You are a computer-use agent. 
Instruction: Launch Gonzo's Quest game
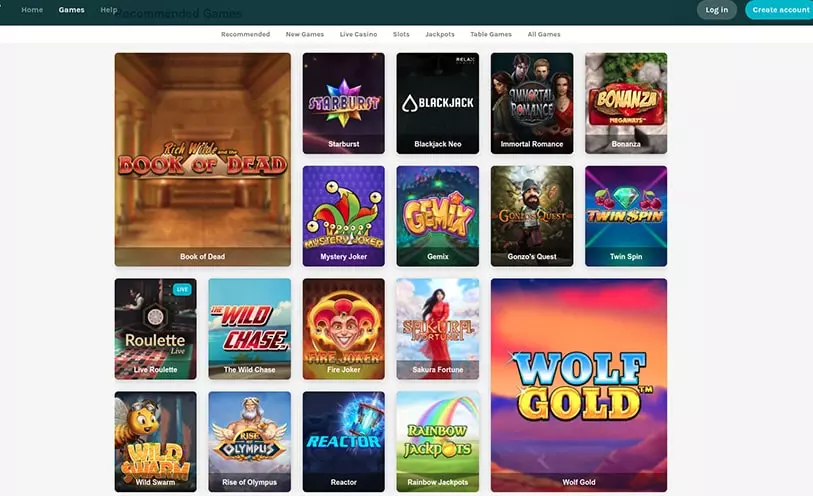click(x=532, y=216)
